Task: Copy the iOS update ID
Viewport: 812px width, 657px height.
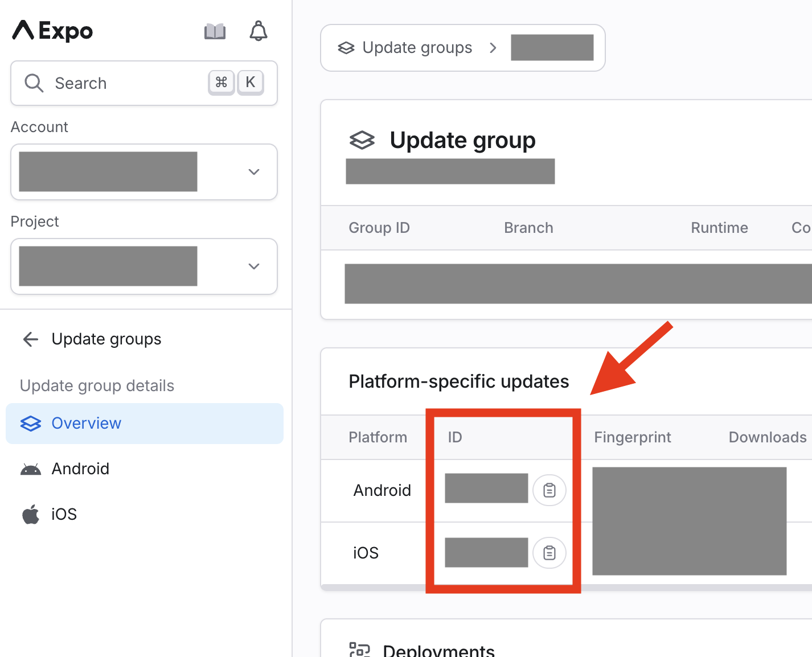Action: (x=549, y=553)
